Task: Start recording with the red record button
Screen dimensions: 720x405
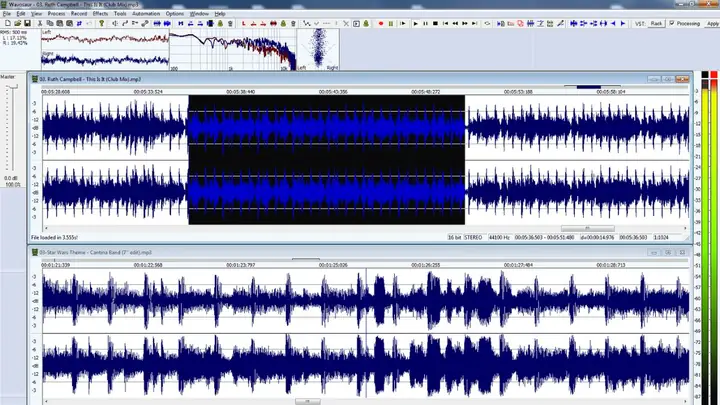Action: pos(381,23)
